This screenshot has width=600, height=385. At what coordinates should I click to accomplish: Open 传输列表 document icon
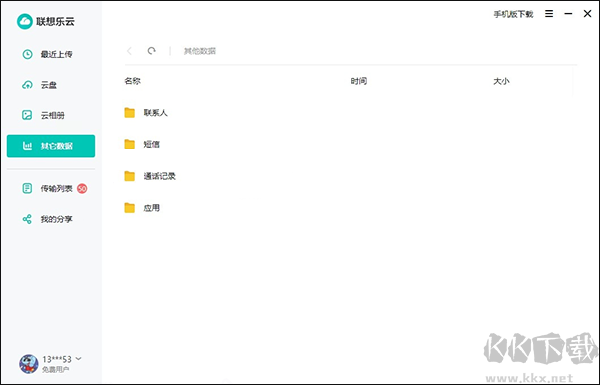coord(27,188)
